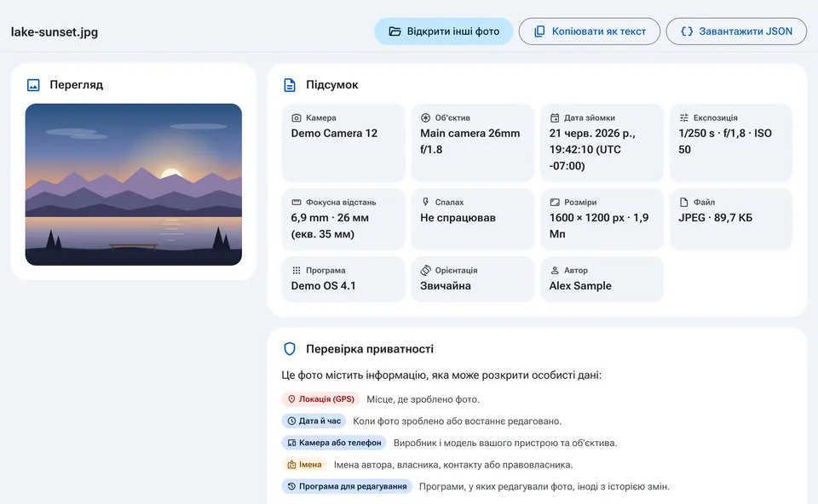This screenshot has height=504, width=818.
Task: Click the sliders icon beside Експозиція
Action: point(684,117)
